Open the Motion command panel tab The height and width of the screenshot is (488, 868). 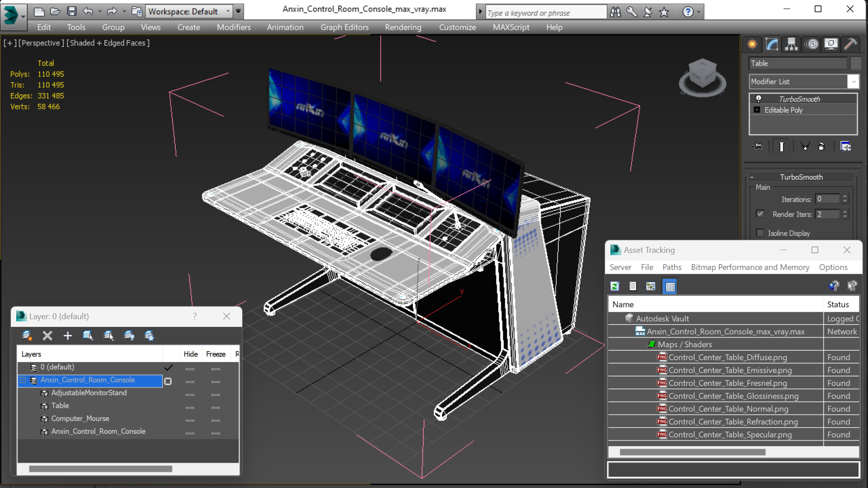coord(812,44)
